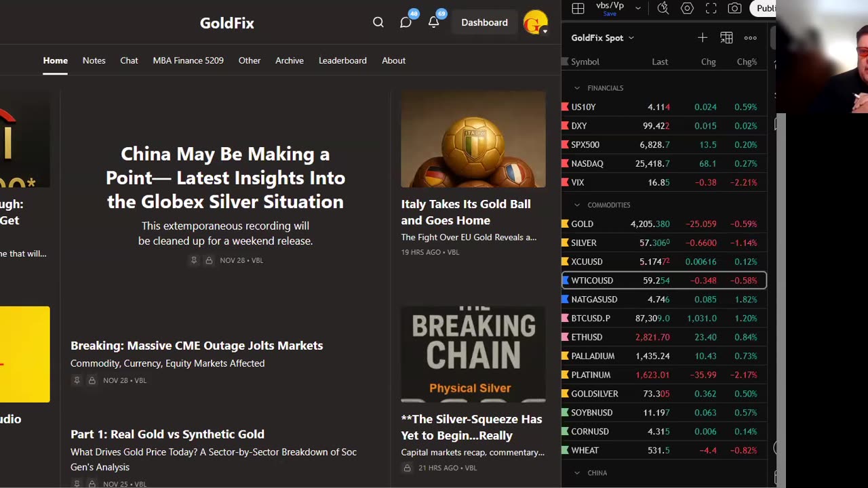Screen dimensions: 868x488
Task: Click pin icon under China May Be article
Action: (x=194, y=260)
